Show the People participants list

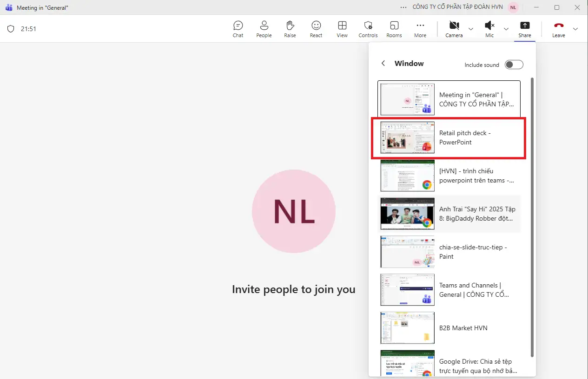264,29
